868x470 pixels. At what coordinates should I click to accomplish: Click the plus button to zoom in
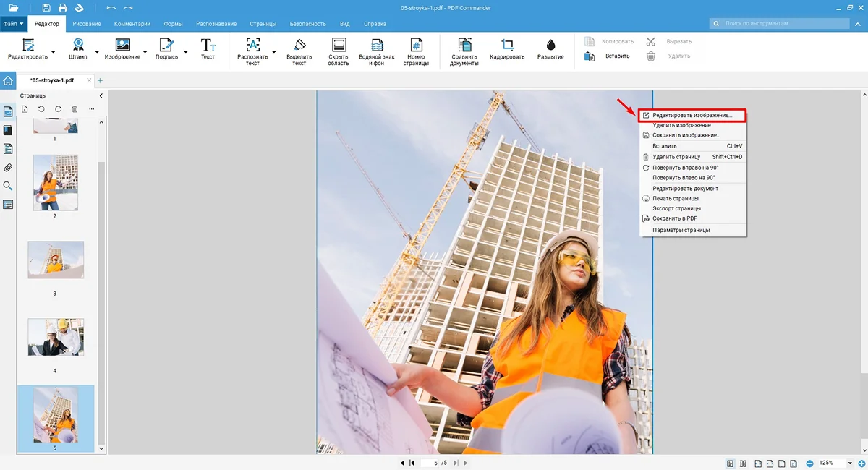861,463
